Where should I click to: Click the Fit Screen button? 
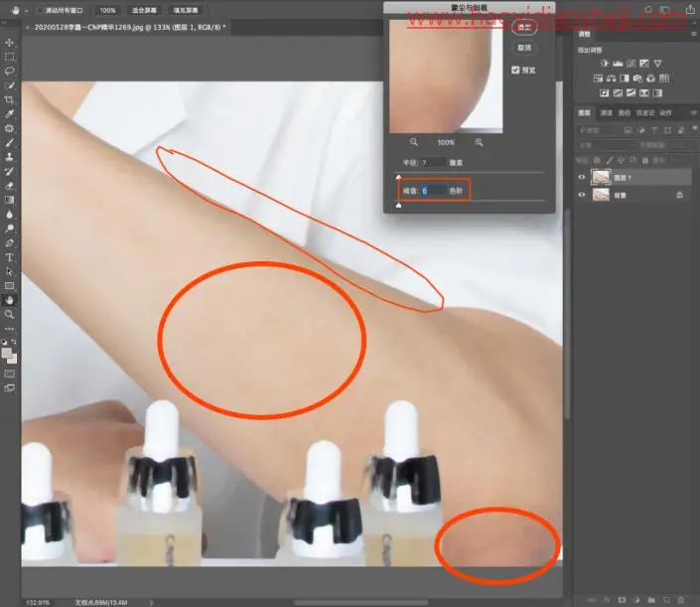(144, 10)
